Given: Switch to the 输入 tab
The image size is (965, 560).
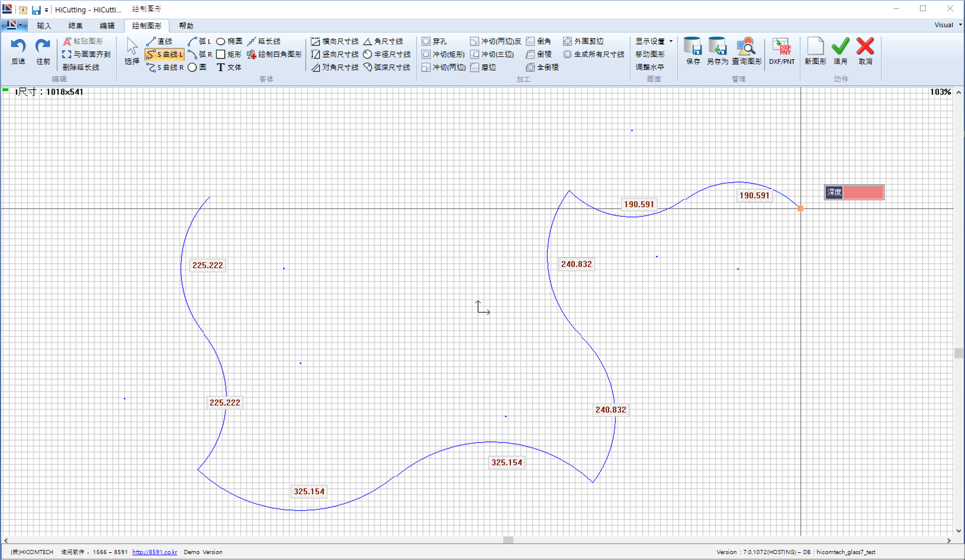Looking at the screenshot, I should [x=44, y=26].
